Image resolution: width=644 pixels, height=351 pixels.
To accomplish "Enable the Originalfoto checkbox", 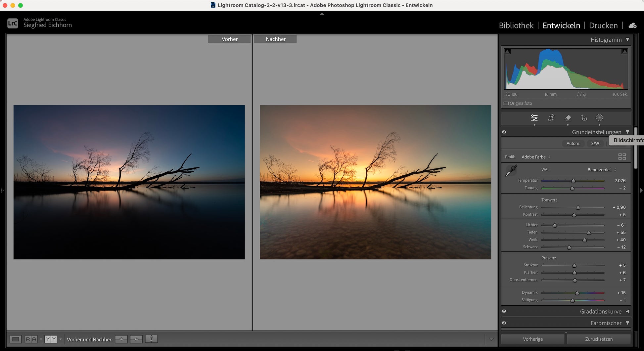I will click(x=506, y=104).
